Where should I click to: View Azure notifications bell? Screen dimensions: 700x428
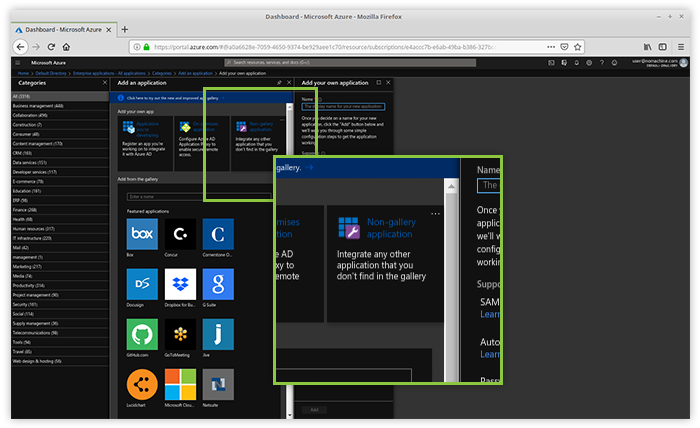(x=576, y=63)
